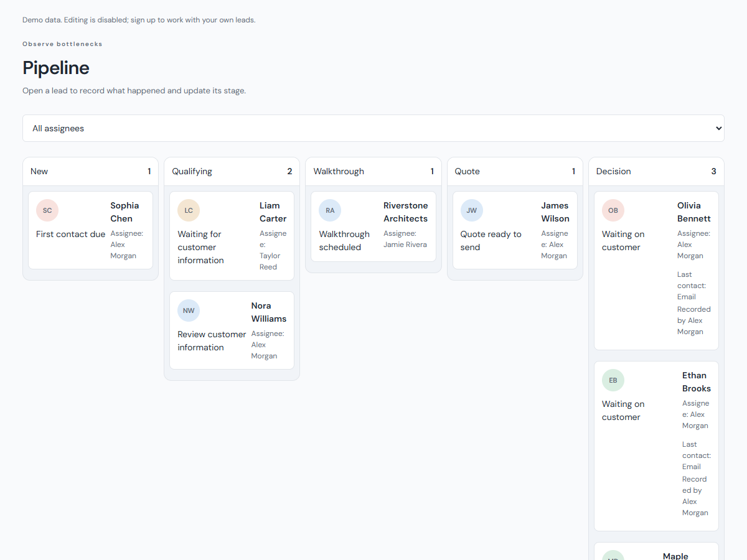747x560 pixels.
Task: Click the Decision column header label
Action: 614,171
